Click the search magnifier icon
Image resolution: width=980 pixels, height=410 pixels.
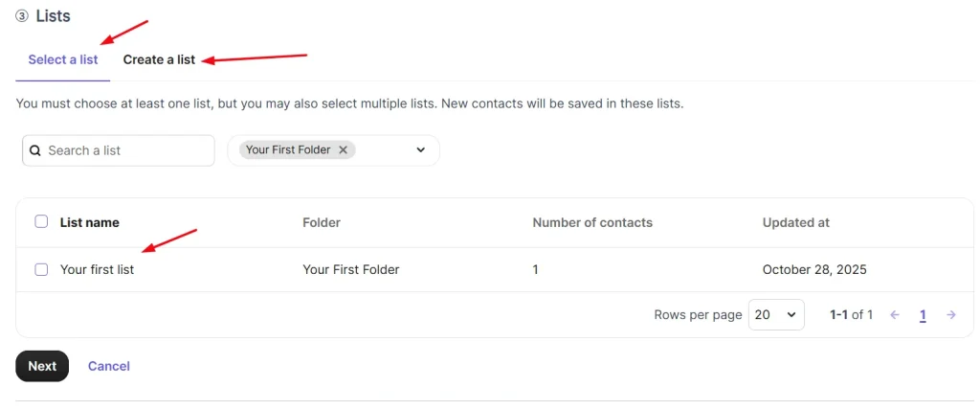(x=35, y=150)
